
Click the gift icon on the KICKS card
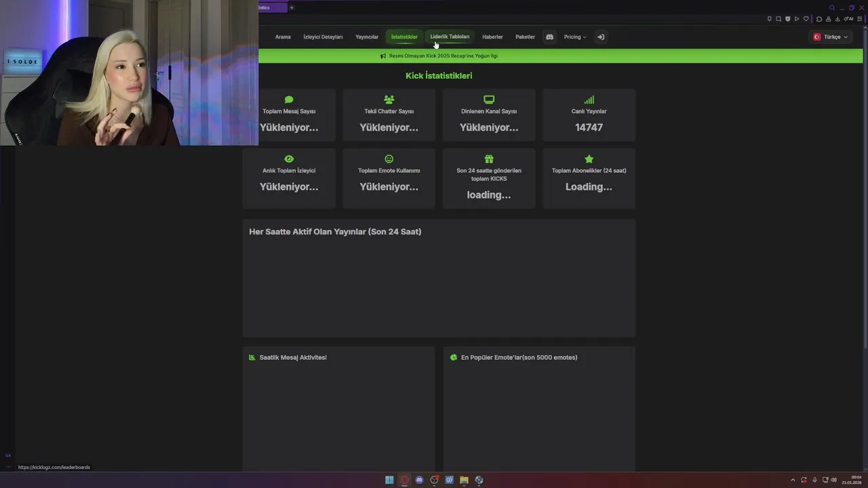coord(489,159)
